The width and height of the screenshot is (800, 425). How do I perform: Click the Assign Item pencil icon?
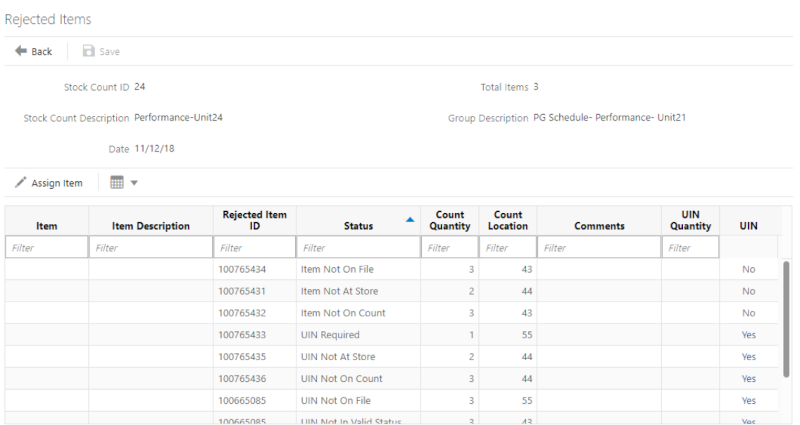[x=20, y=183]
